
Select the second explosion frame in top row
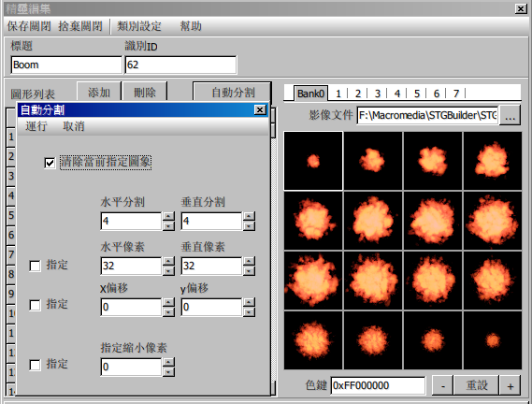pyautogui.click(x=373, y=161)
